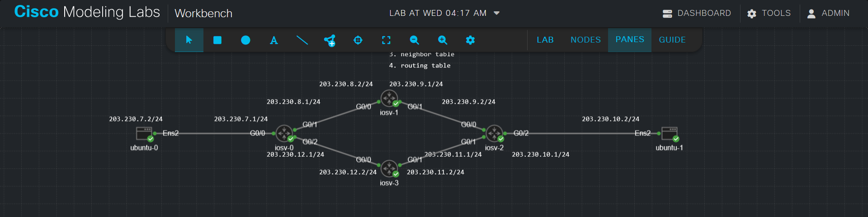The height and width of the screenshot is (217, 868).
Task: Choose the rectangle annotation tool
Action: [217, 40]
